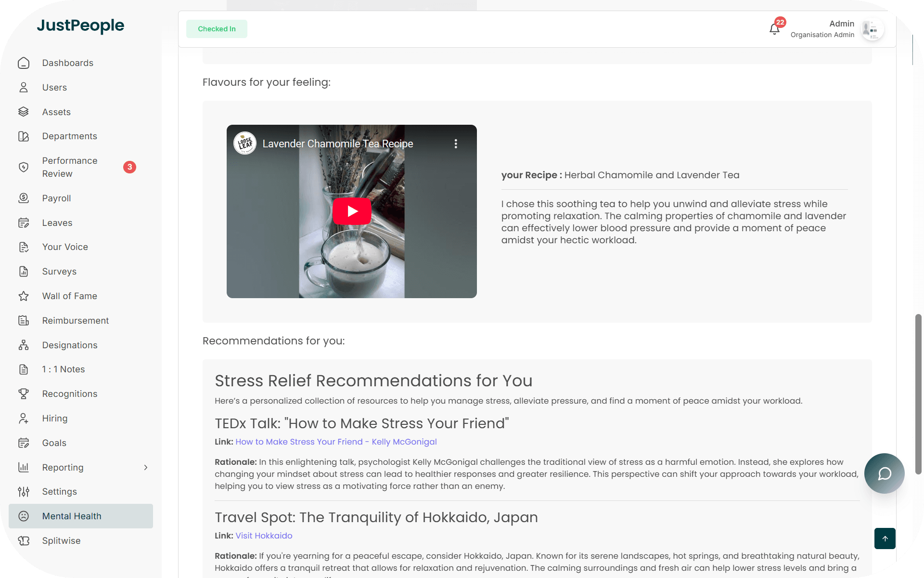The image size is (924, 578).
Task: Click the 1 : 1 Notes page icon
Action: click(x=24, y=369)
